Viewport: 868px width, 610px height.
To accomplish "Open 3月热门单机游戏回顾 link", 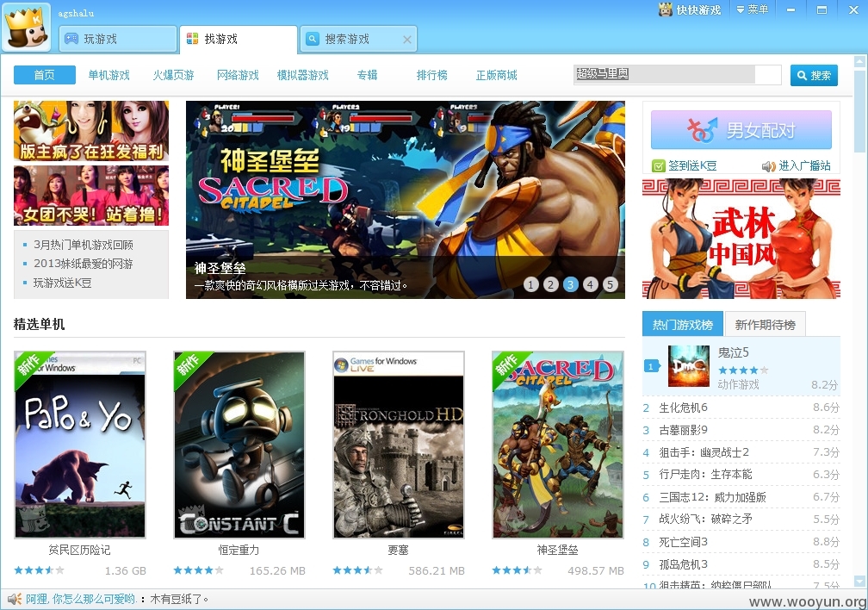I will [x=83, y=245].
